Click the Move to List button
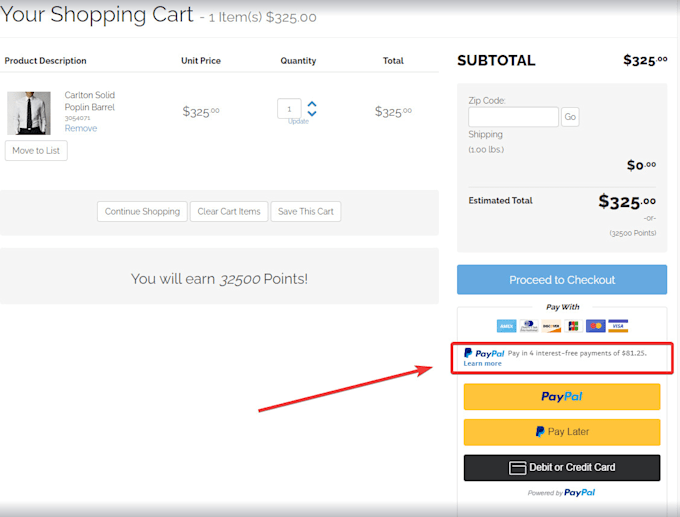Viewport: 680px width, 517px height. click(36, 151)
